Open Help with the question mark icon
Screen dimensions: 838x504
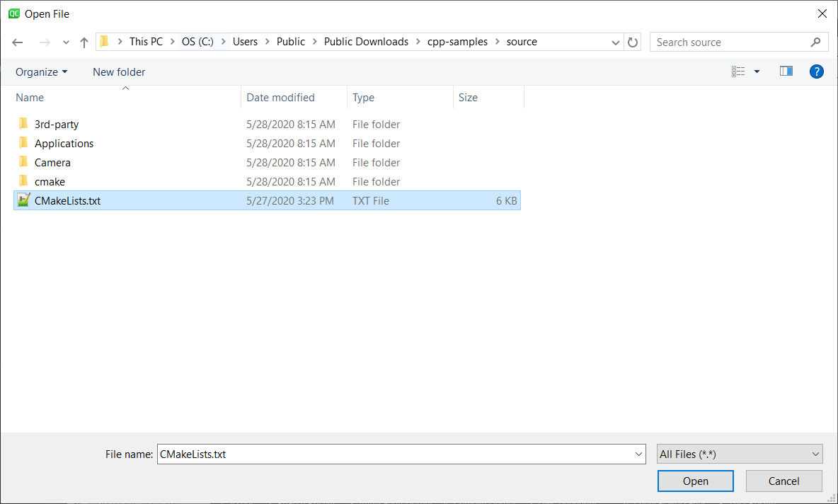pos(816,71)
